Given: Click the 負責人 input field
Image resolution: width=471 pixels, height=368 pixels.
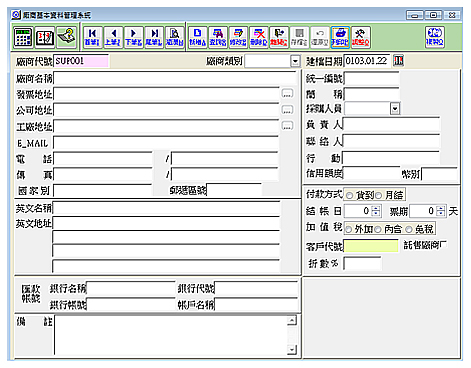Looking at the screenshot, I should [391, 124].
